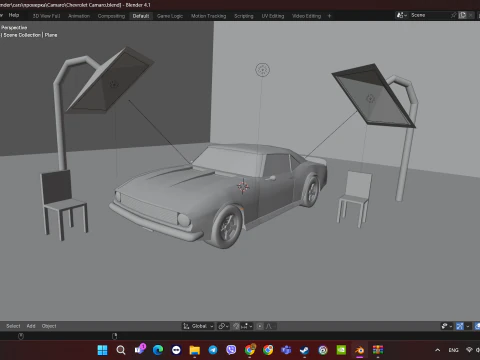480x360 pixels.
Task: Select the Default workspace tab
Action: [141, 16]
